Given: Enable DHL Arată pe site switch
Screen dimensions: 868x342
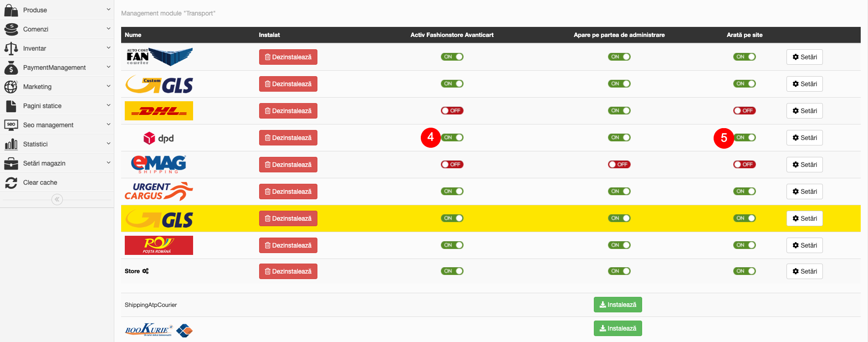Looking at the screenshot, I should [x=744, y=111].
